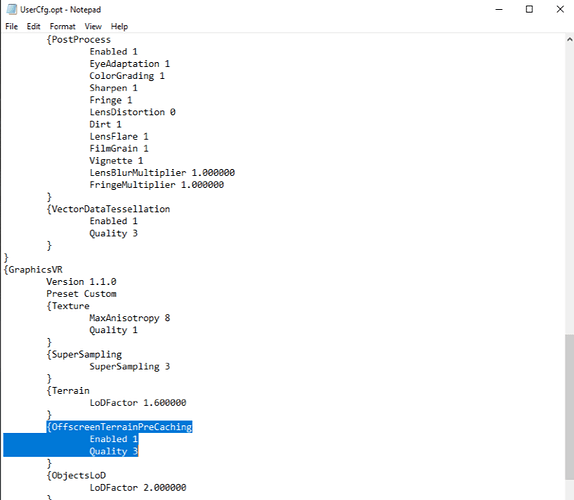Click the highlighted OffscreenTerrainPreCaching line
Screen dimensions: 574x500
coord(119,427)
